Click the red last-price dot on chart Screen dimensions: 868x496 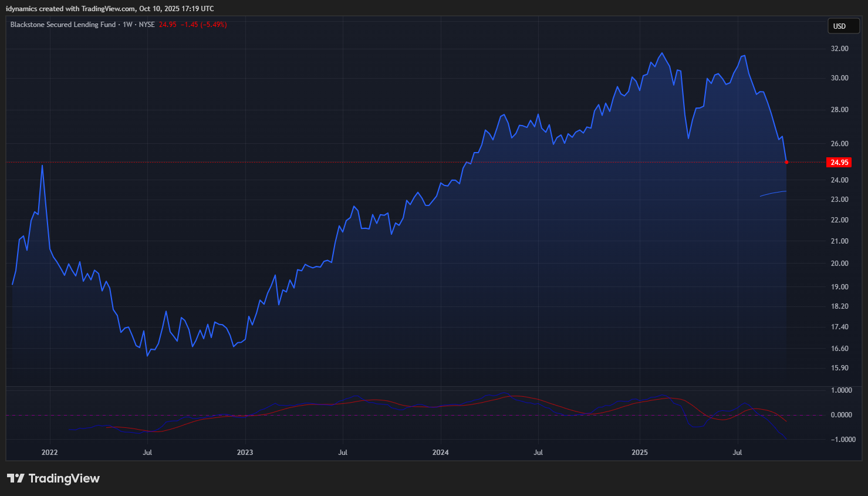click(x=786, y=162)
